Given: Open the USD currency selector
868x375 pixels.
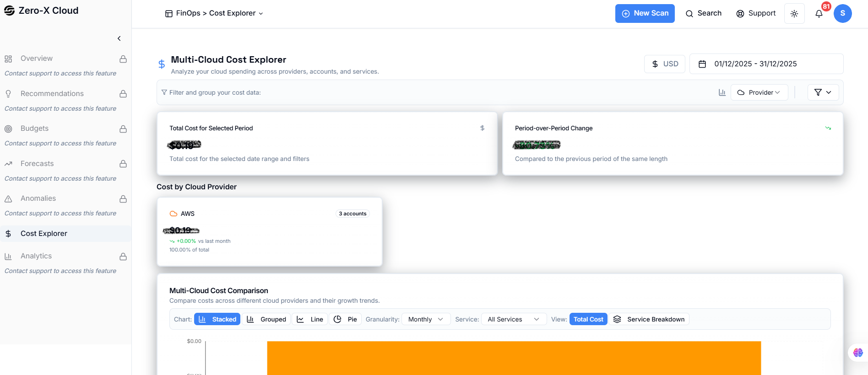Looking at the screenshot, I should 665,64.
